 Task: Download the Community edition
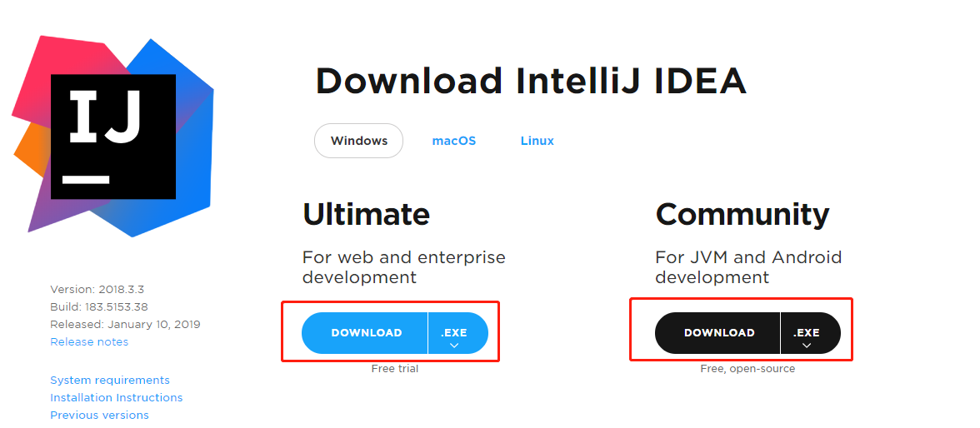pyautogui.click(x=718, y=333)
